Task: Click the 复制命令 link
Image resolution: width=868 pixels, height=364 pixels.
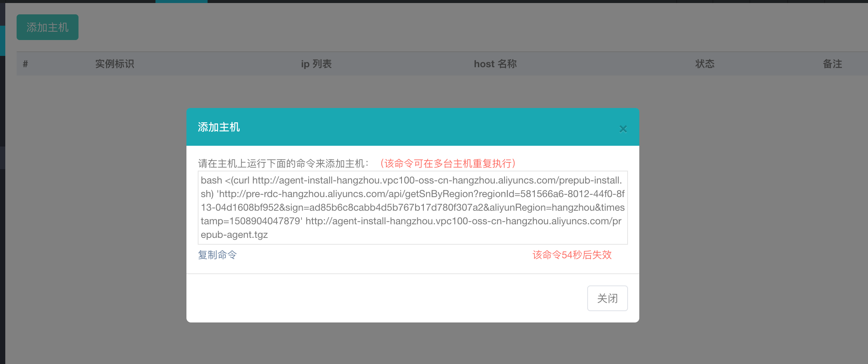Action: (217, 255)
